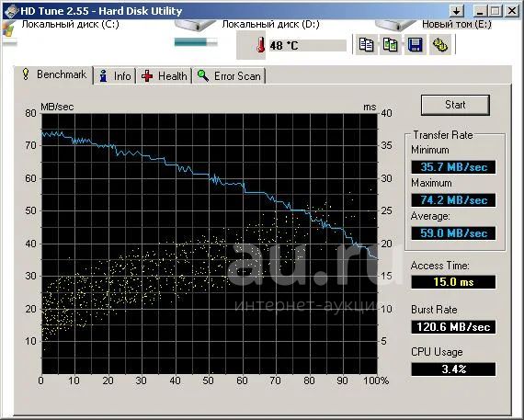Open the options gear icon

(439, 44)
